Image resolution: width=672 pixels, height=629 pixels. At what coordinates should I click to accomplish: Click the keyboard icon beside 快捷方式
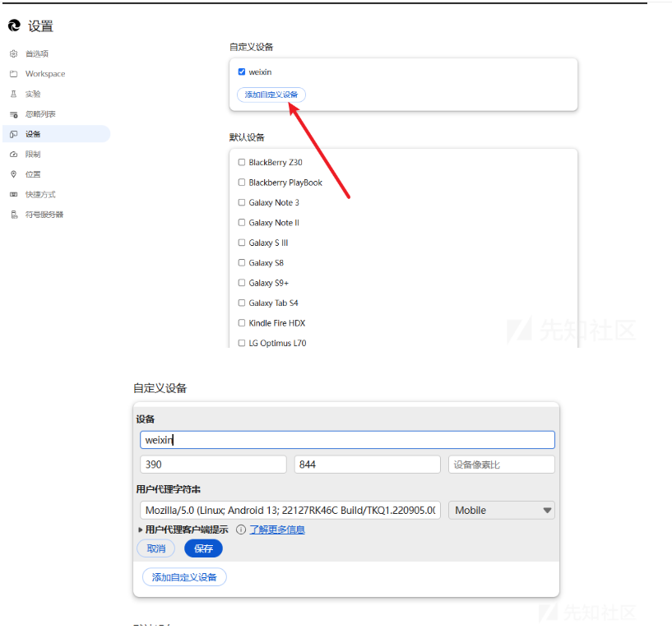[x=14, y=194]
